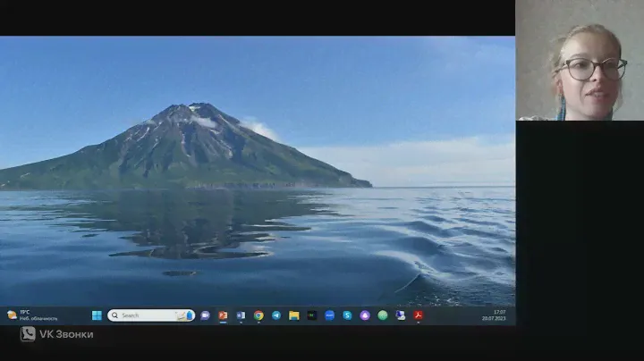Screen dimensions: 644x361
Task: Launch Google Chrome from the taskbar
Action: (258, 315)
